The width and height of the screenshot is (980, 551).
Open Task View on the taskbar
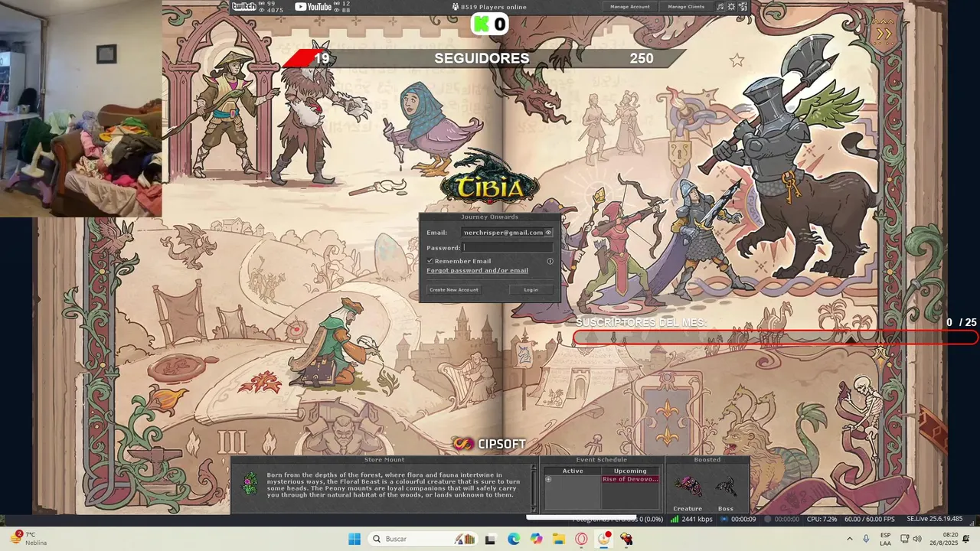click(491, 539)
